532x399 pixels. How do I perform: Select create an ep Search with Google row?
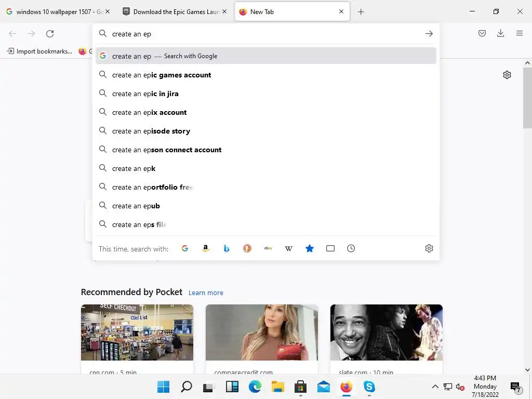(265, 56)
